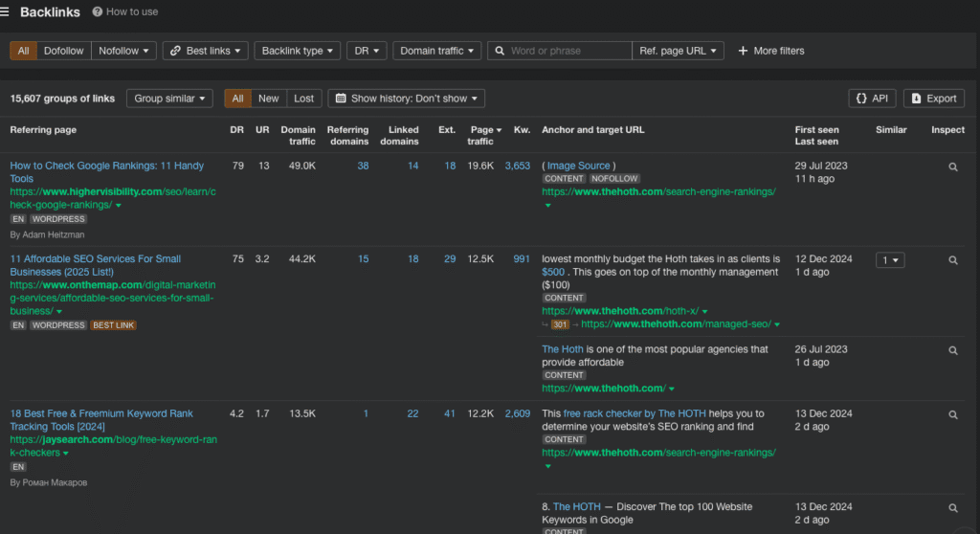
Task: Inspect the jaysearch.com free rack checker row
Action: click(x=952, y=415)
